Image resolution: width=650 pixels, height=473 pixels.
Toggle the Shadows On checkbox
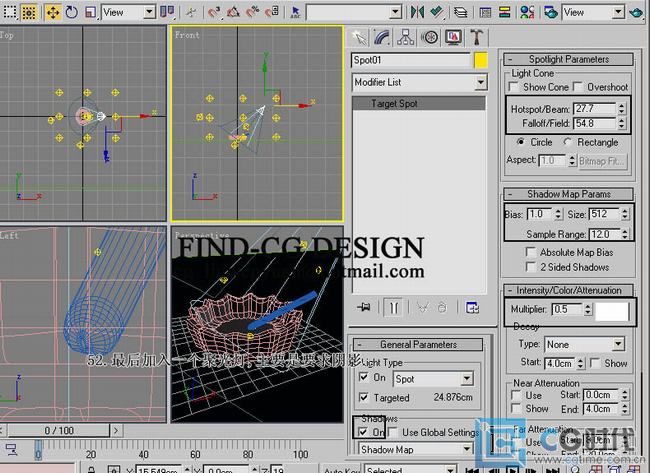tap(364, 432)
